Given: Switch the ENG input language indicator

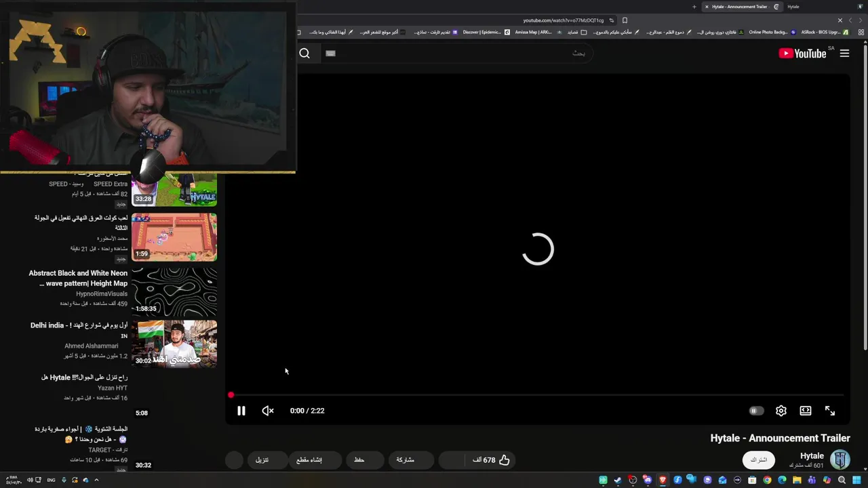Looking at the screenshot, I should (x=51, y=480).
